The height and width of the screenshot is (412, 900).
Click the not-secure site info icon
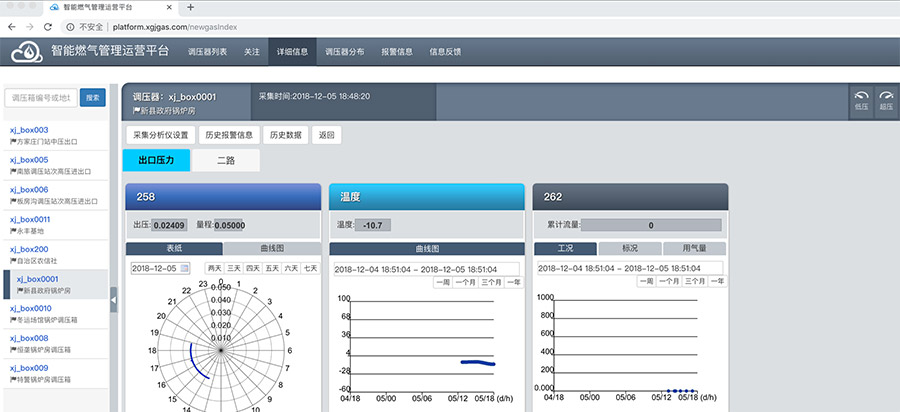(x=71, y=27)
